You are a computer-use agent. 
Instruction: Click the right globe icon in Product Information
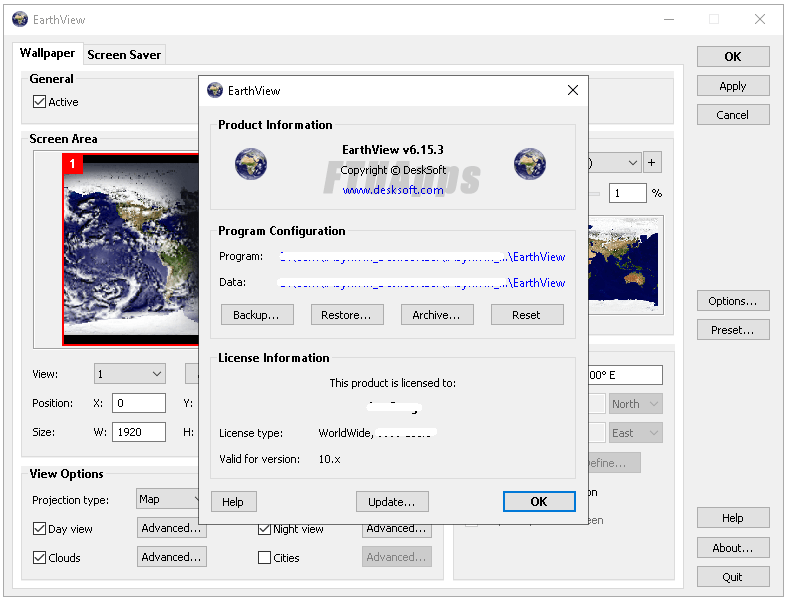pos(529,164)
